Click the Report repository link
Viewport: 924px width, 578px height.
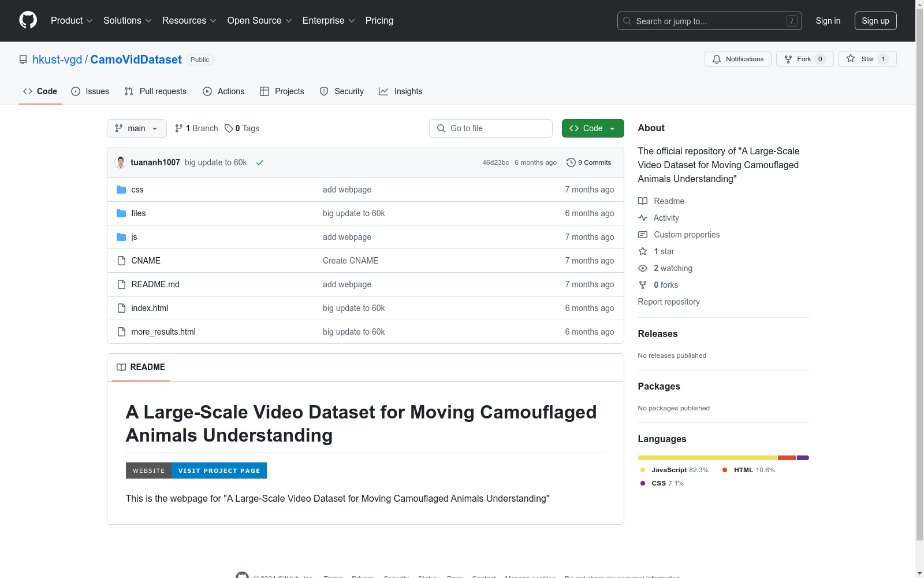[669, 302]
